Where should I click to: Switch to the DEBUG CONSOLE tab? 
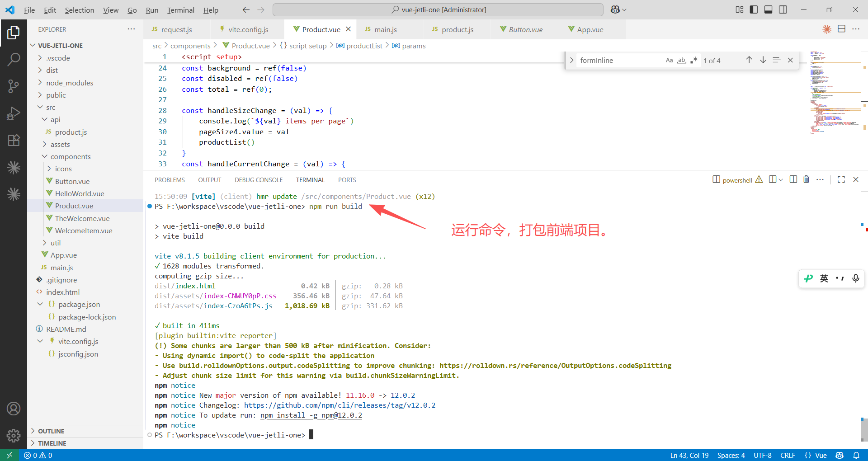259,180
